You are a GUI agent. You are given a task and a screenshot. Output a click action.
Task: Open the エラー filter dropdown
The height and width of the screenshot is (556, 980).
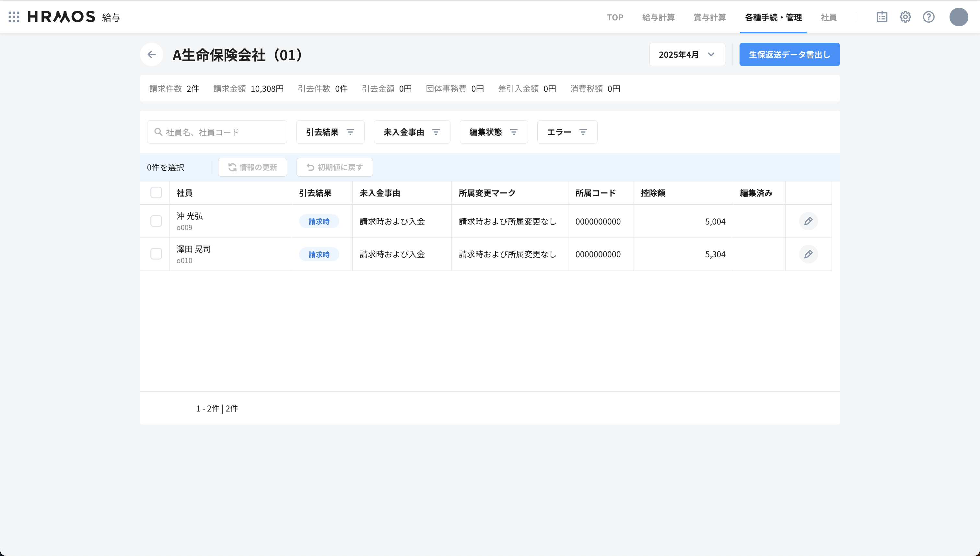[567, 132]
